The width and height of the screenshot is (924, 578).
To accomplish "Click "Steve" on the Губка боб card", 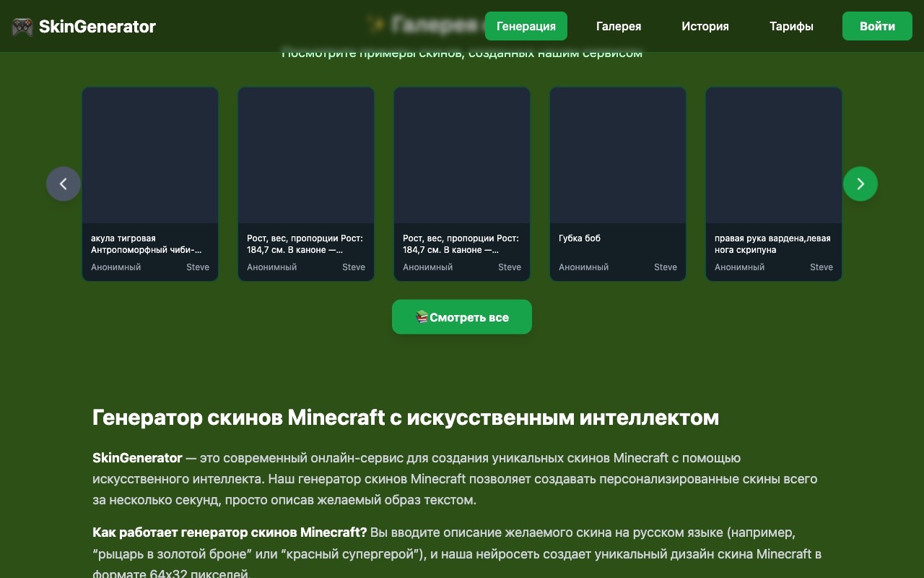I will 666,267.
